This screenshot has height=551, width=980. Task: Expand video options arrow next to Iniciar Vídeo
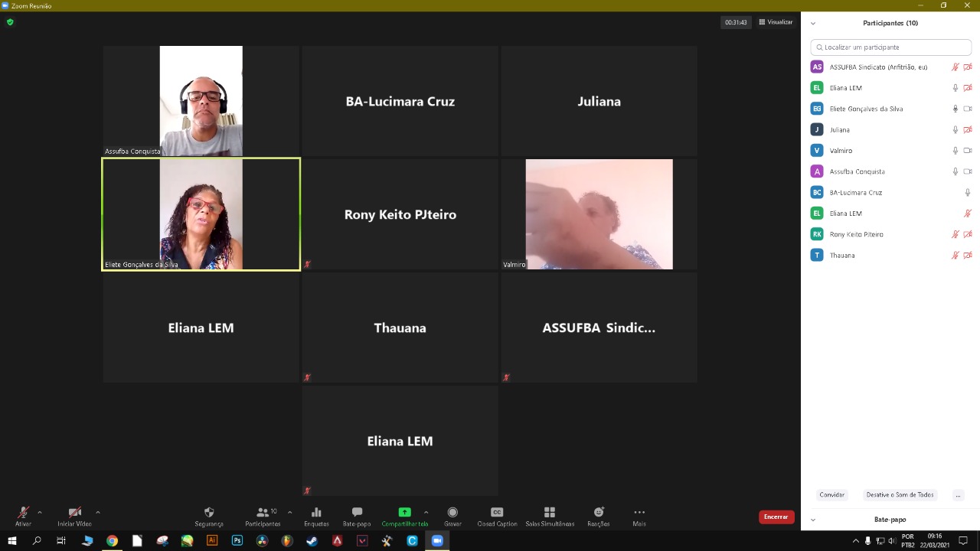coord(98,512)
